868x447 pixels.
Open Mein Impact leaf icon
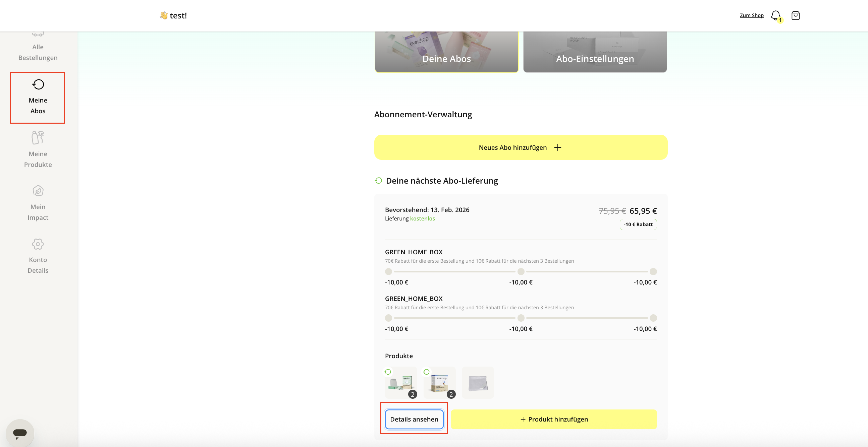pyautogui.click(x=38, y=191)
